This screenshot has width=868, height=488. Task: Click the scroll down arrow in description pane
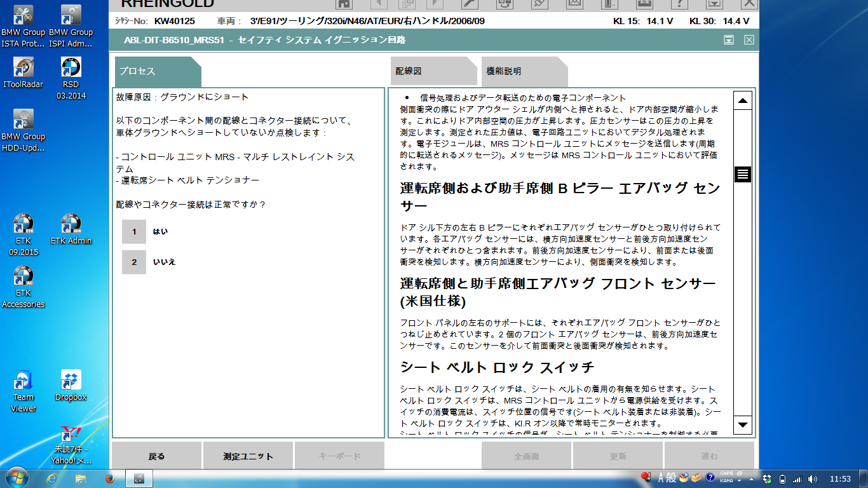[742, 424]
